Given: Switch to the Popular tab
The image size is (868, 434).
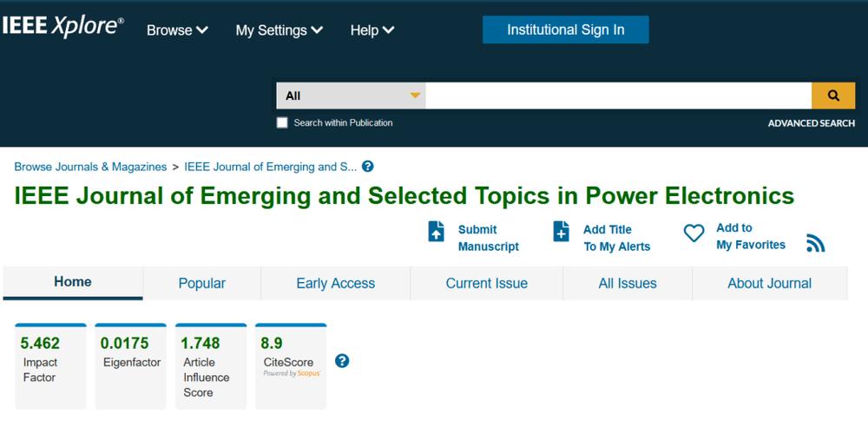Looking at the screenshot, I should pyautogui.click(x=202, y=284).
